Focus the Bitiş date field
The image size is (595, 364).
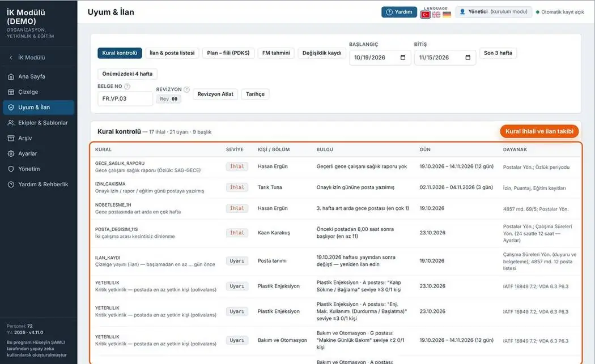click(445, 58)
